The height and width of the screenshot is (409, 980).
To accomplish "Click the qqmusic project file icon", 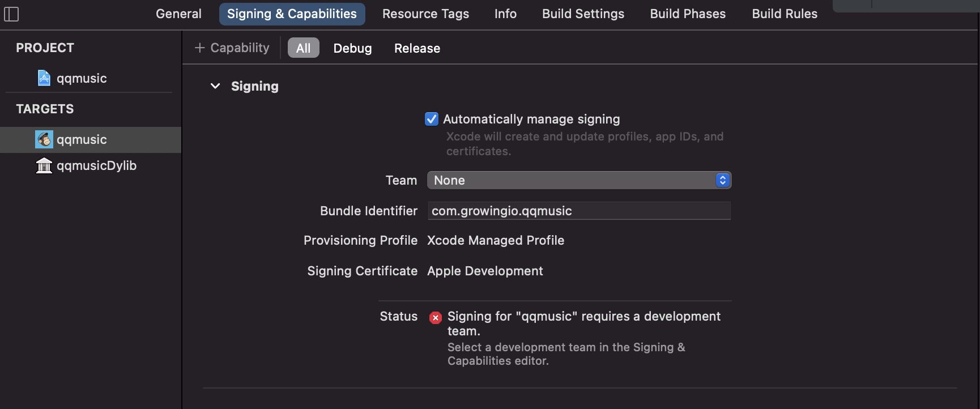I will pos(44,78).
